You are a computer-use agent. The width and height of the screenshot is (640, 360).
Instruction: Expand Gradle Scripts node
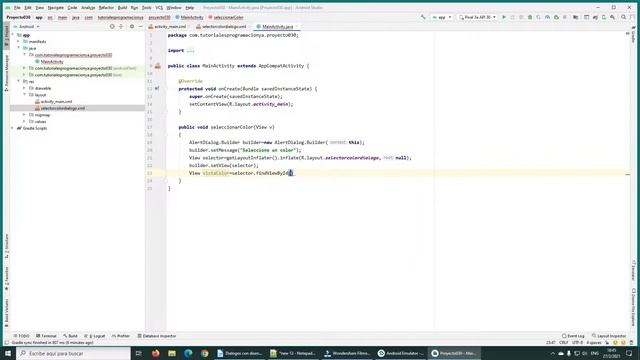(12, 128)
